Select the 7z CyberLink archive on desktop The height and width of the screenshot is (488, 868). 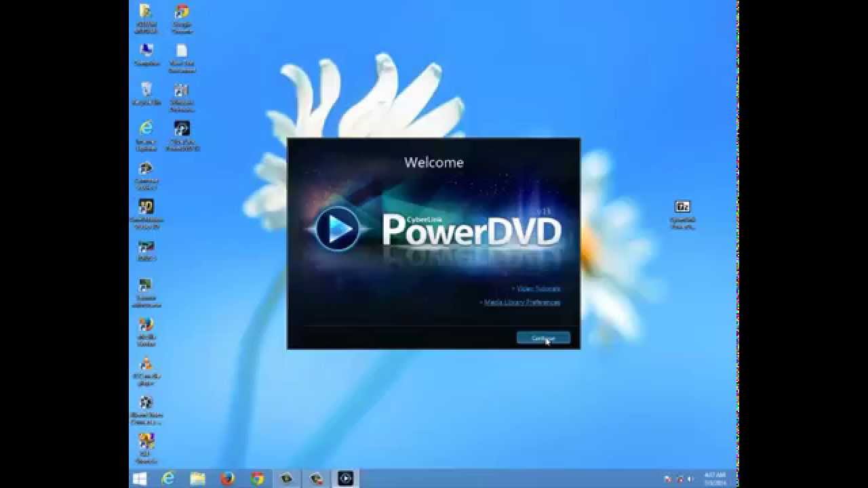(x=682, y=214)
